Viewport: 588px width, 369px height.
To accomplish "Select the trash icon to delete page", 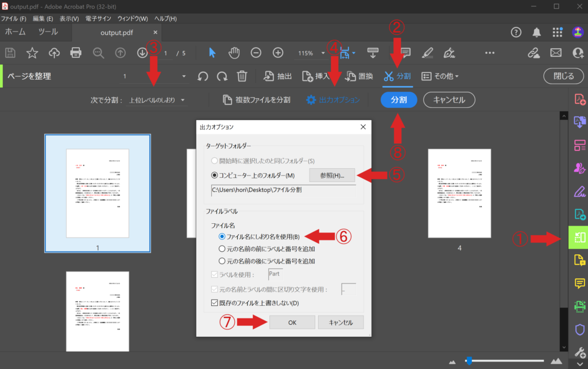I will (x=242, y=75).
